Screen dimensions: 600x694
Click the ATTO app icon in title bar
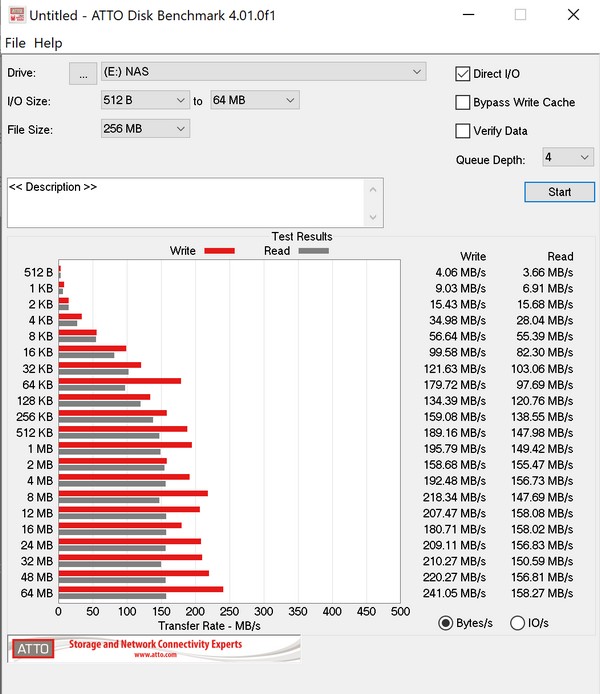[x=17, y=15]
